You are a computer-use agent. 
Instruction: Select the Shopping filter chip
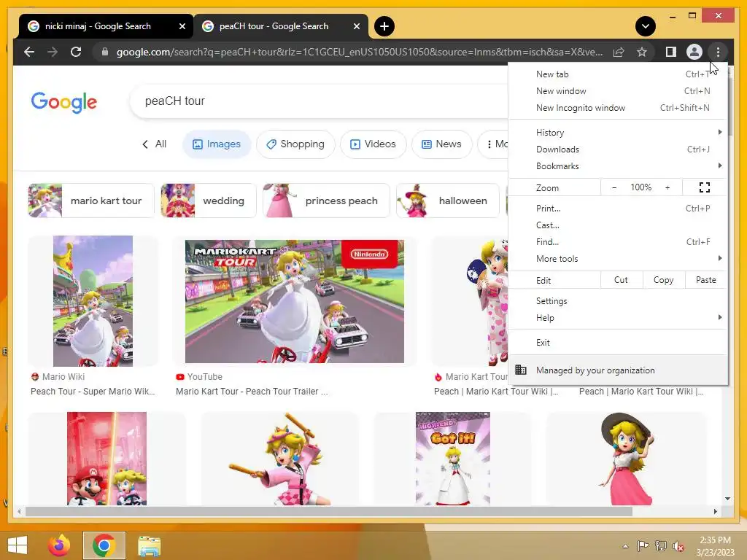[x=295, y=144]
